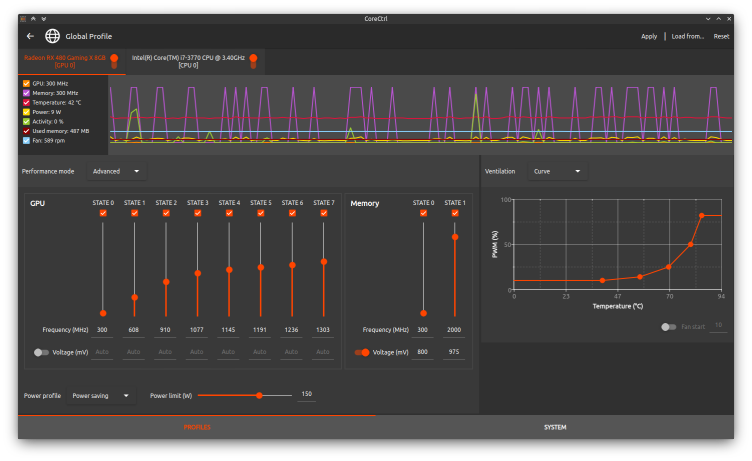Click the CoreCtrl app icon in the title bar

[23, 18]
